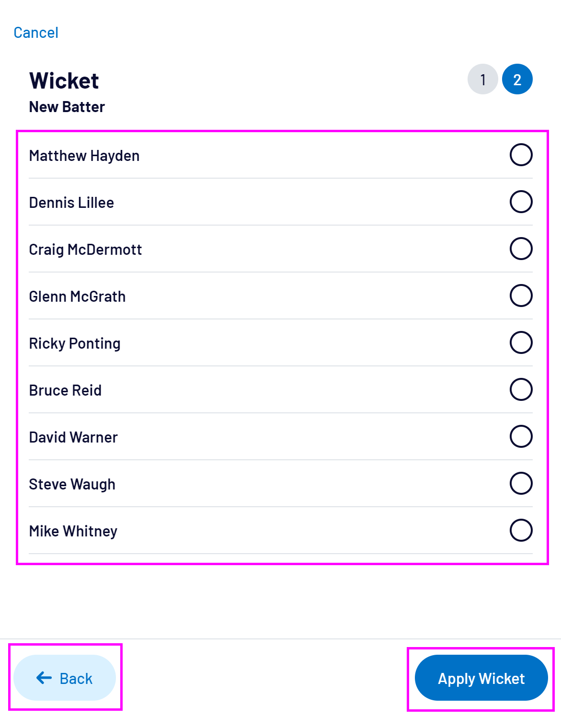Image resolution: width=561 pixels, height=728 pixels.
Task: Click the David Warner name text
Action: (73, 437)
